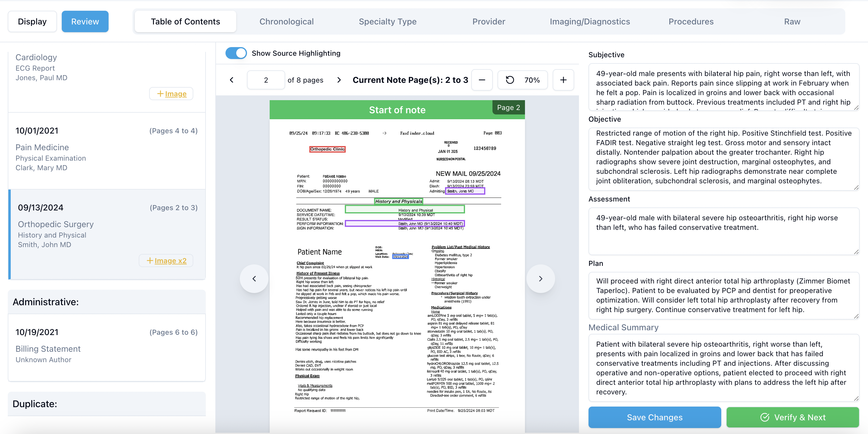
Task: Toggle Show Source Highlighting switch
Action: tap(236, 53)
